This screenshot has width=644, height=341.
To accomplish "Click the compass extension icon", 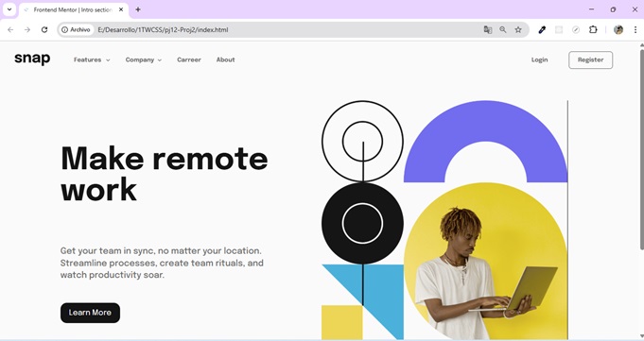I will [576, 29].
